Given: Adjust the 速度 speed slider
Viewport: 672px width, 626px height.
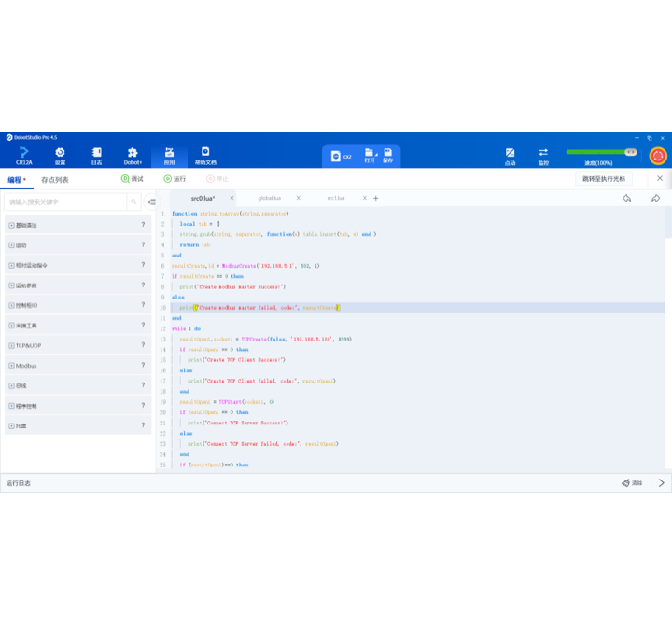Looking at the screenshot, I should point(597,152).
